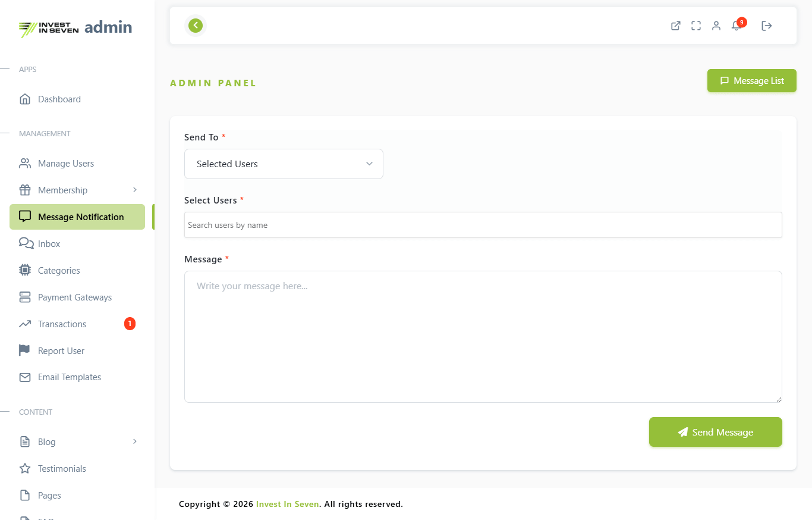This screenshot has width=812, height=520.
Task: Open the notifications bell icon
Action: click(737, 26)
